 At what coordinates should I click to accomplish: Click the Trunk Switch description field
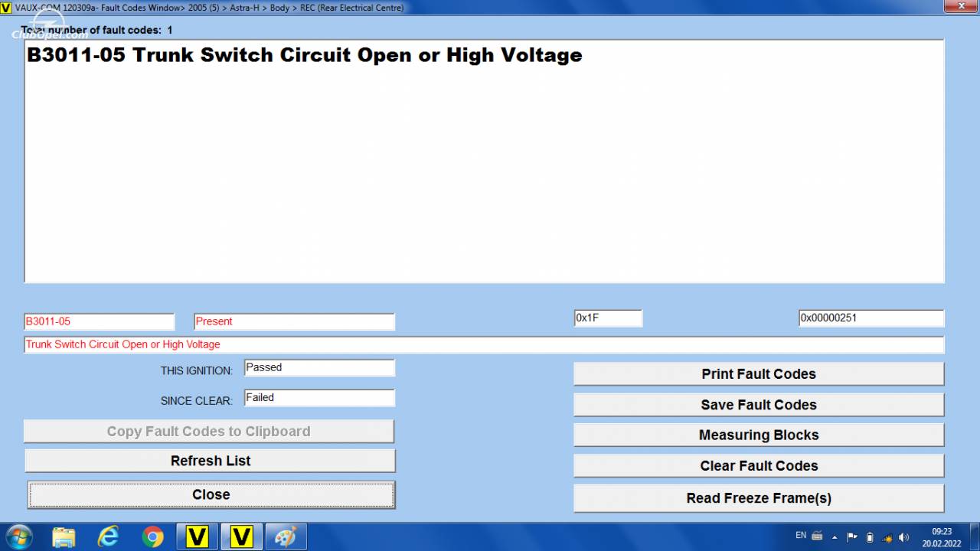point(484,344)
